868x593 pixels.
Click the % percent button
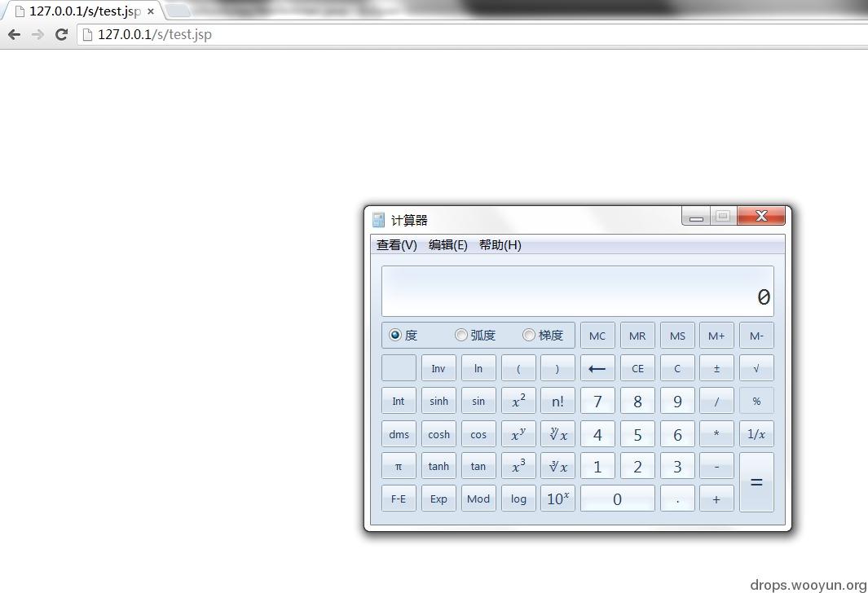coord(756,401)
